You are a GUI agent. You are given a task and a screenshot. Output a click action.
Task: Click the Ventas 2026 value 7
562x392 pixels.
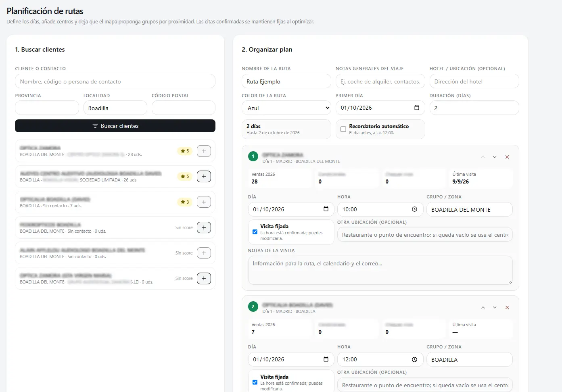coord(253,332)
